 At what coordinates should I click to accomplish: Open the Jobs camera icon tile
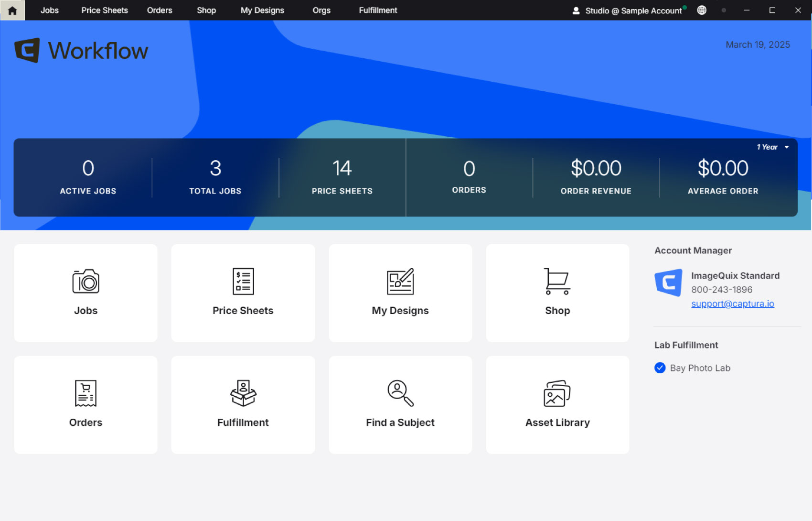point(85,282)
